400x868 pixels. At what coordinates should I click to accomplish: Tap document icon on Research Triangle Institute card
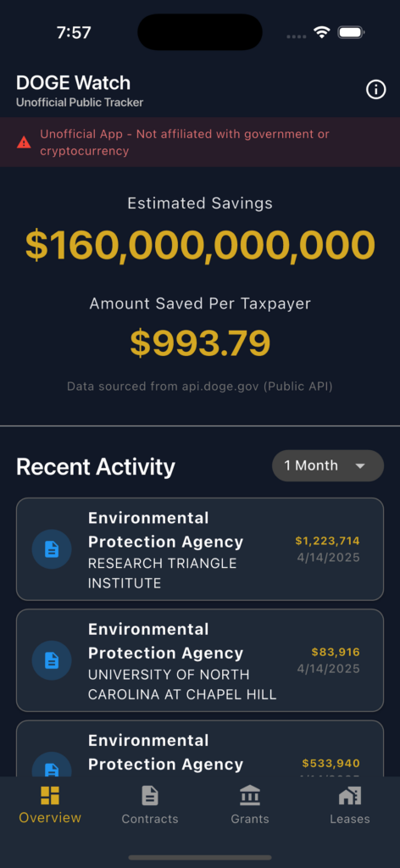pyautogui.click(x=52, y=549)
